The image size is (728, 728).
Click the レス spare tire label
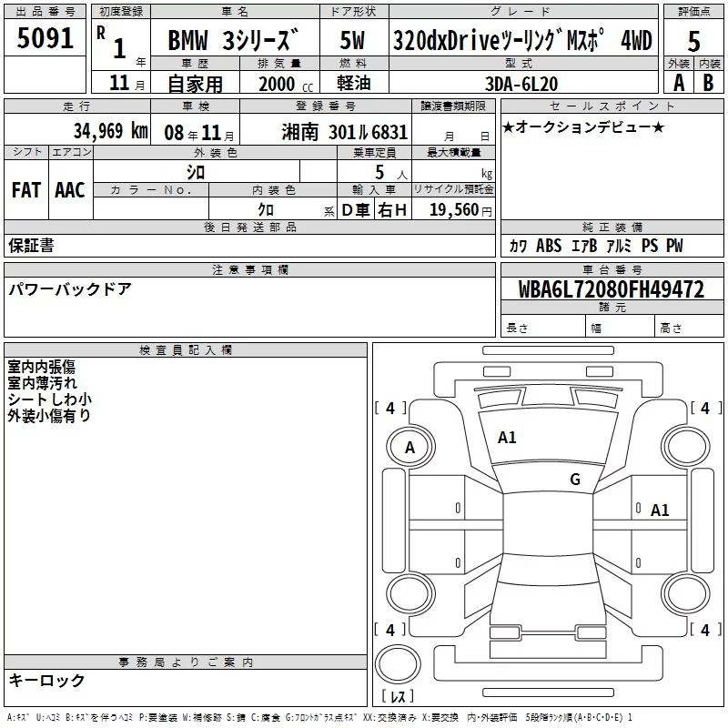tap(398, 696)
